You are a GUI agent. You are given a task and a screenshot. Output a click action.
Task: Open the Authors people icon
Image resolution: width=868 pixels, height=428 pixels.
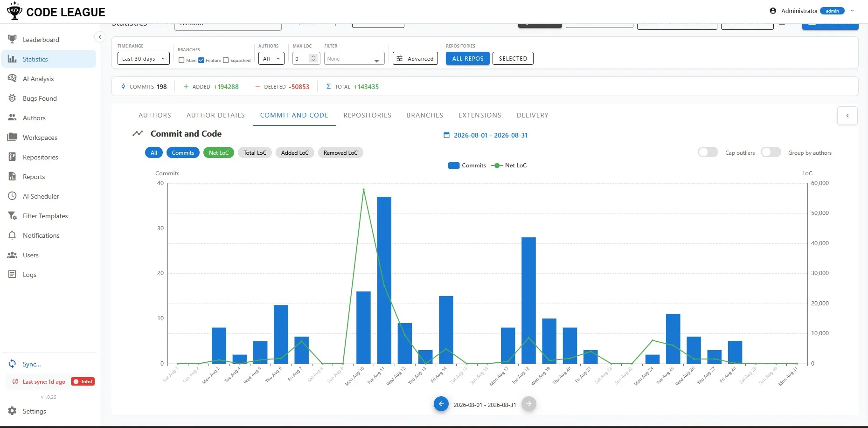click(x=13, y=117)
